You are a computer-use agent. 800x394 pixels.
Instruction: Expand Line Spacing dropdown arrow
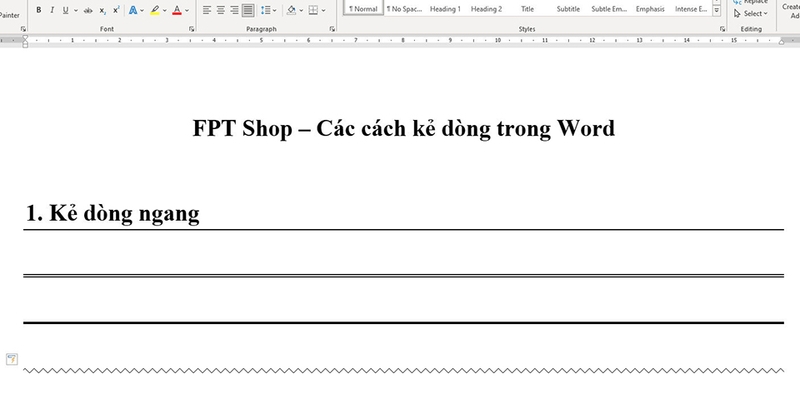coord(274,10)
